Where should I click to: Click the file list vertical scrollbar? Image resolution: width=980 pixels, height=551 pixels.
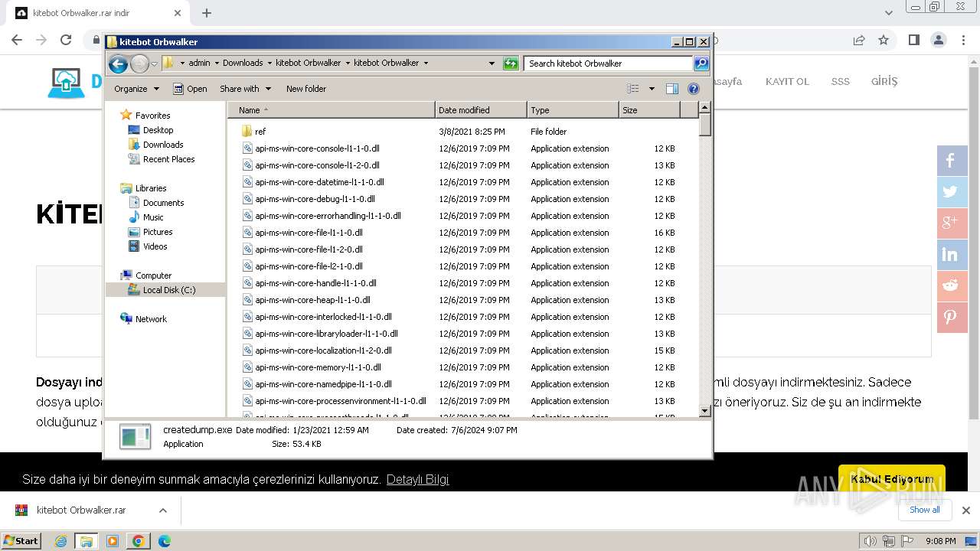[x=705, y=259]
